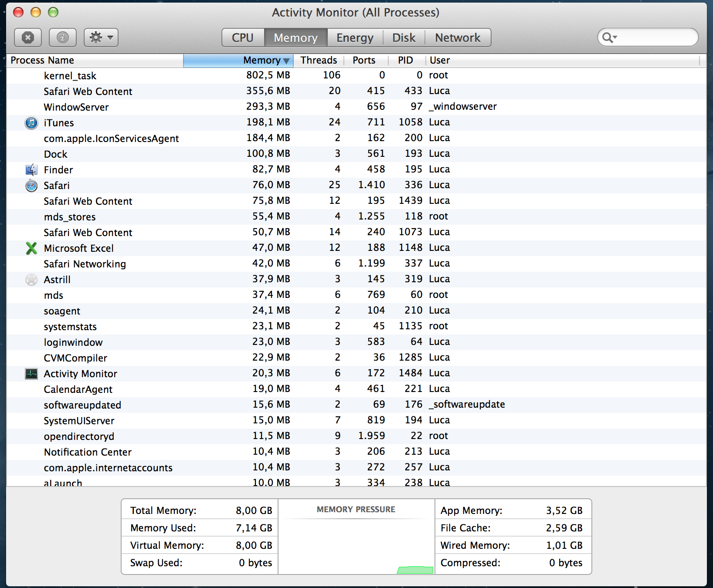Sort by Threads column header
Viewport: 713px width, 588px height.
coord(319,60)
